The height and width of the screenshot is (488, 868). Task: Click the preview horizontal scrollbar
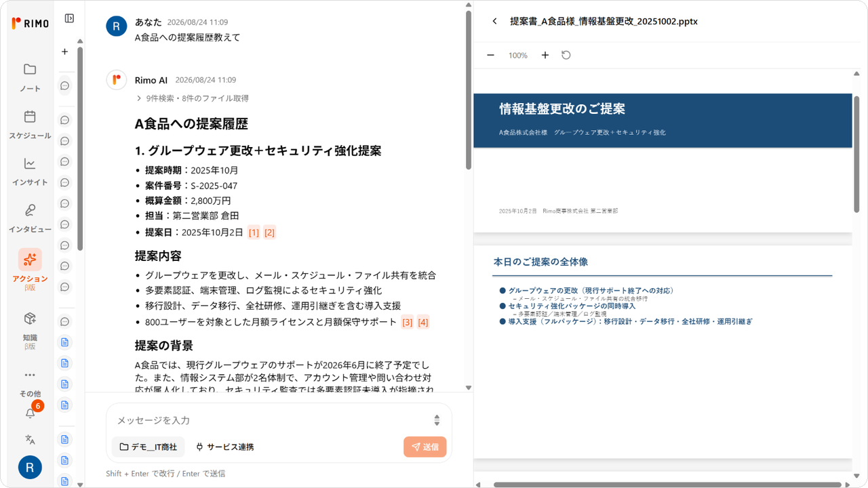[x=667, y=485]
